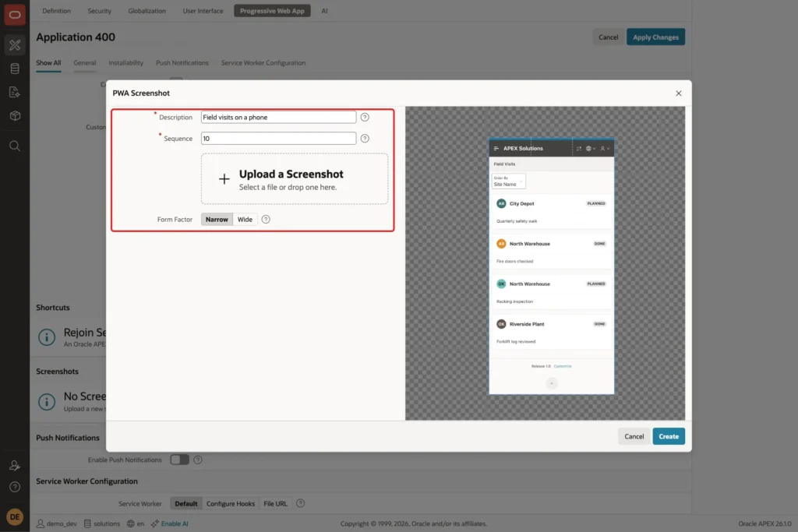The width and height of the screenshot is (798, 532).
Task: Open the Oracle APEX home logo
Action: 15,14
